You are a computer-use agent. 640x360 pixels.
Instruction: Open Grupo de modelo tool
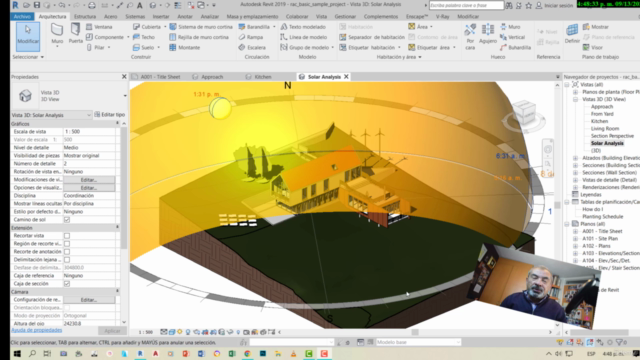pyautogui.click(x=304, y=47)
